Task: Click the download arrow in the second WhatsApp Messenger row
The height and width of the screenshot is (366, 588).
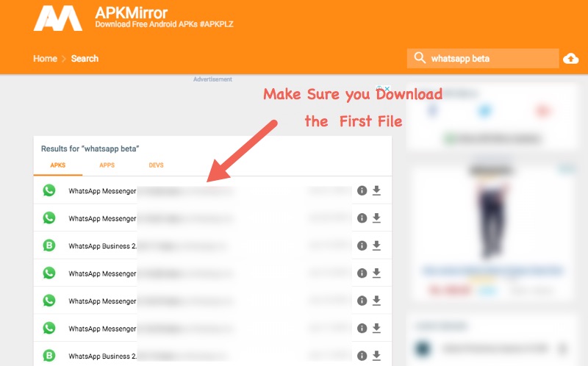Action: coord(376,218)
